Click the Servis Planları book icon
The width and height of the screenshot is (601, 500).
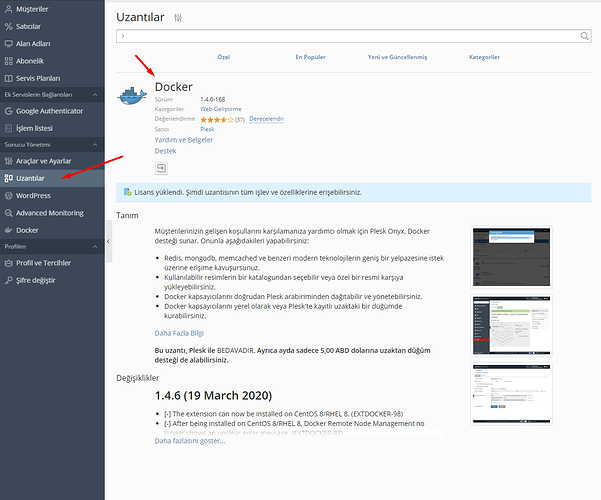click(x=8, y=78)
